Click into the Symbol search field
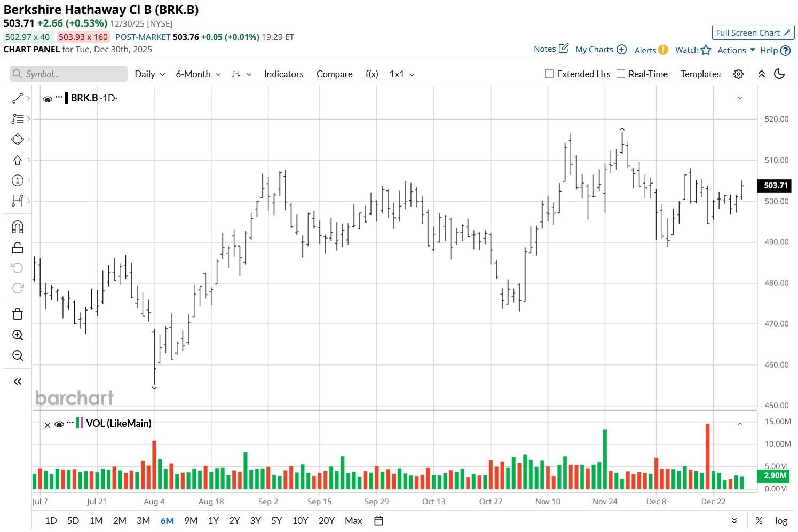Viewport: 798px width, 532px height. pyautogui.click(x=69, y=74)
